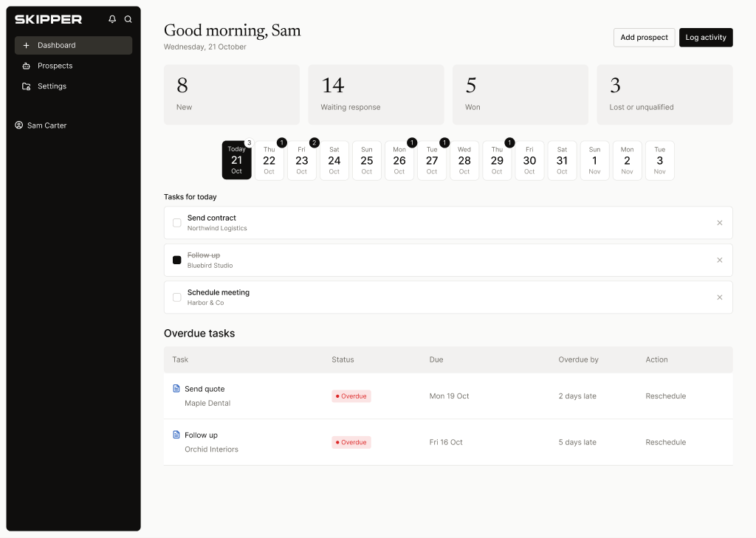Click document icon for Orchid Interiors follow up
The image size is (756, 538).
(x=176, y=435)
